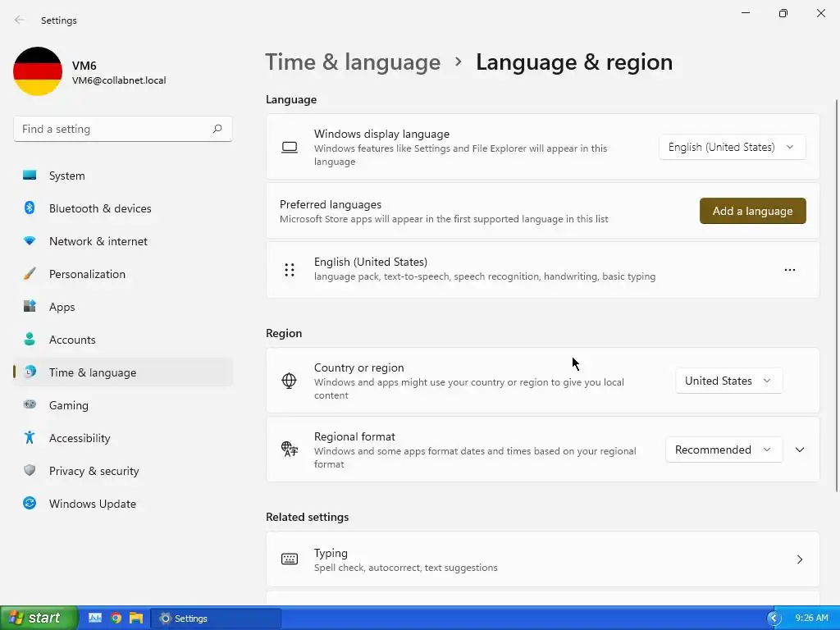Click the laptop icon beside Windows display language
The image size is (840, 630).
point(290,148)
